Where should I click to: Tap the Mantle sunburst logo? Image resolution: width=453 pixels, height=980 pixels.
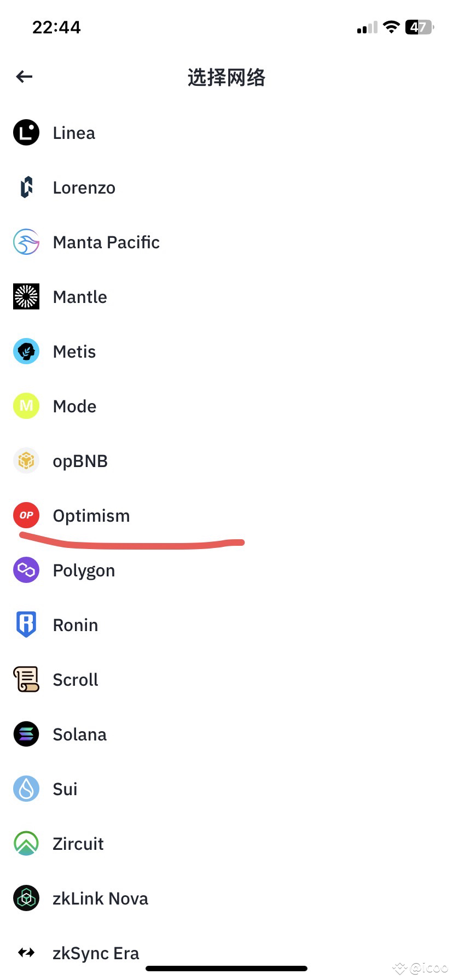tap(26, 297)
